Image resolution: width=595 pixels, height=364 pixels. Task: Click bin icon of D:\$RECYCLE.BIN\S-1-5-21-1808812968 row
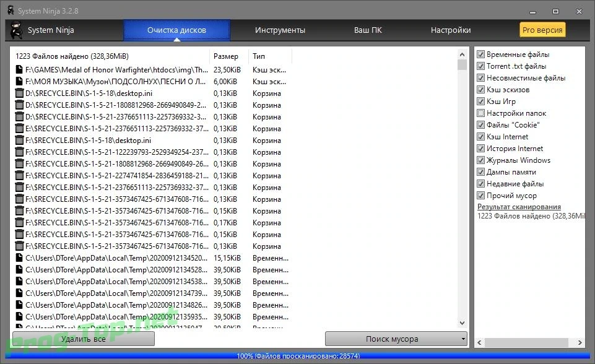point(19,105)
